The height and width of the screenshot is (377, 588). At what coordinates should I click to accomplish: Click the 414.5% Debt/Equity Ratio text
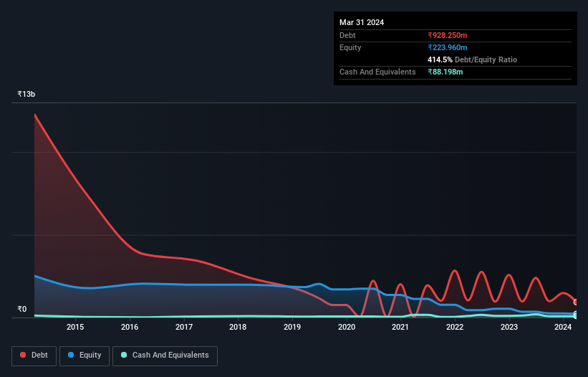(x=472, y=59)
